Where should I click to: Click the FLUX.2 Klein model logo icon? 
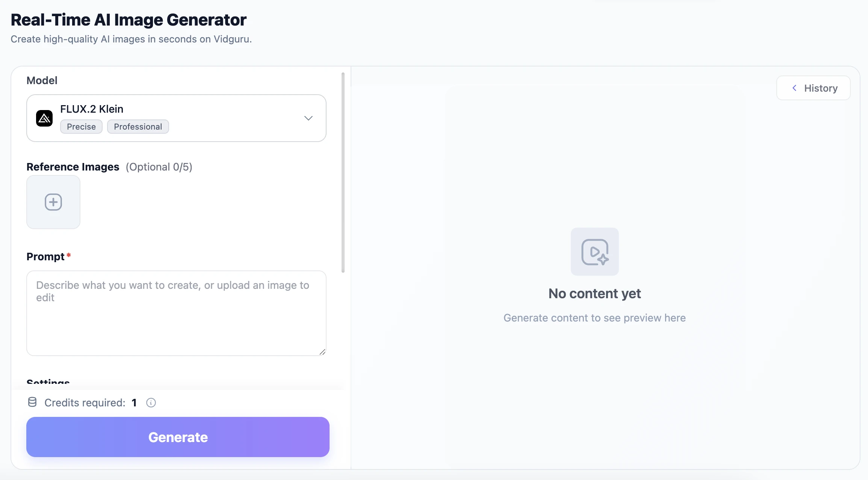click(44, 118)
